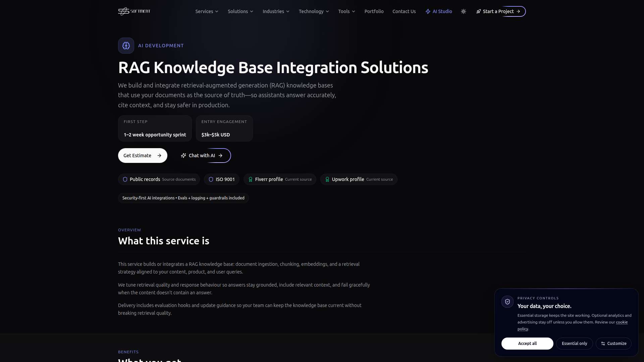644x362 pixels.
Task: Click the PRIVACY CONTROLS label
Action: pos(538,298)
